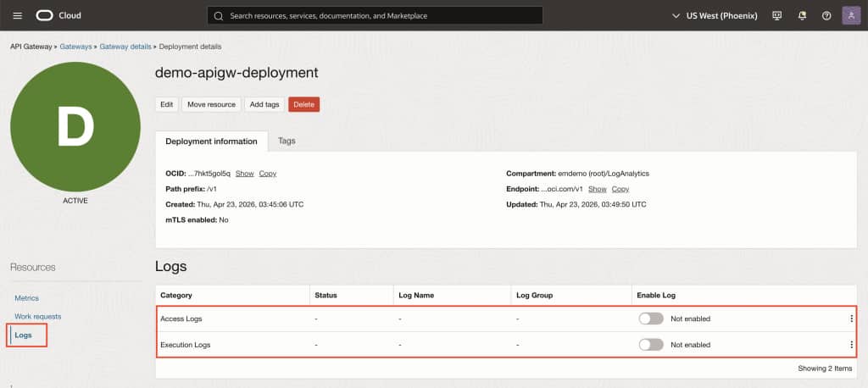The height and width of the screenshot is (388, 868).
Task: Click API Gateway breadcrumb text
Action: 31,47
